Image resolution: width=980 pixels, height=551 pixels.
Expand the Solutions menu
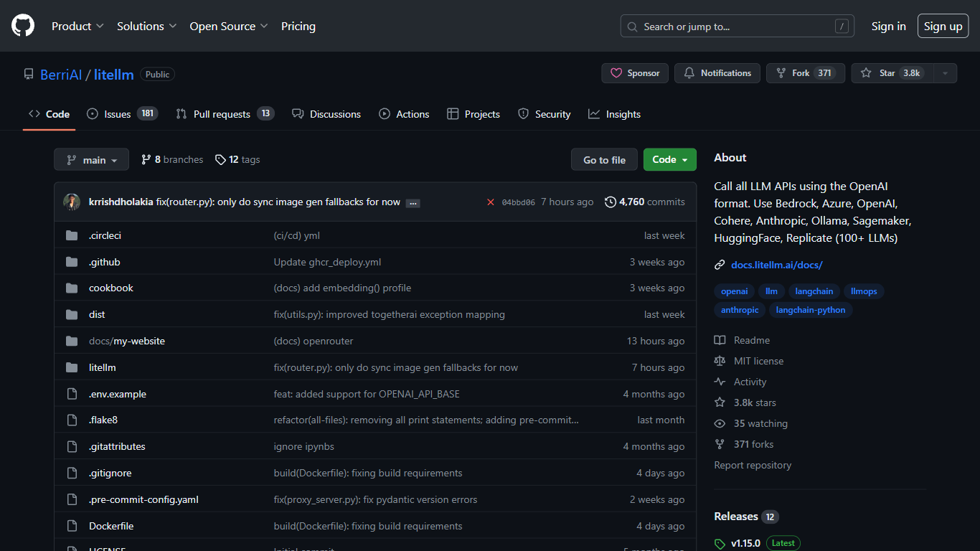click(146, 26)
